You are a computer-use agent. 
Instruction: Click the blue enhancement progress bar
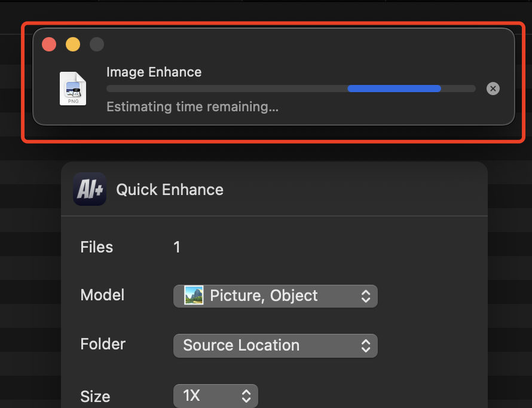click(x=394, y=89)
